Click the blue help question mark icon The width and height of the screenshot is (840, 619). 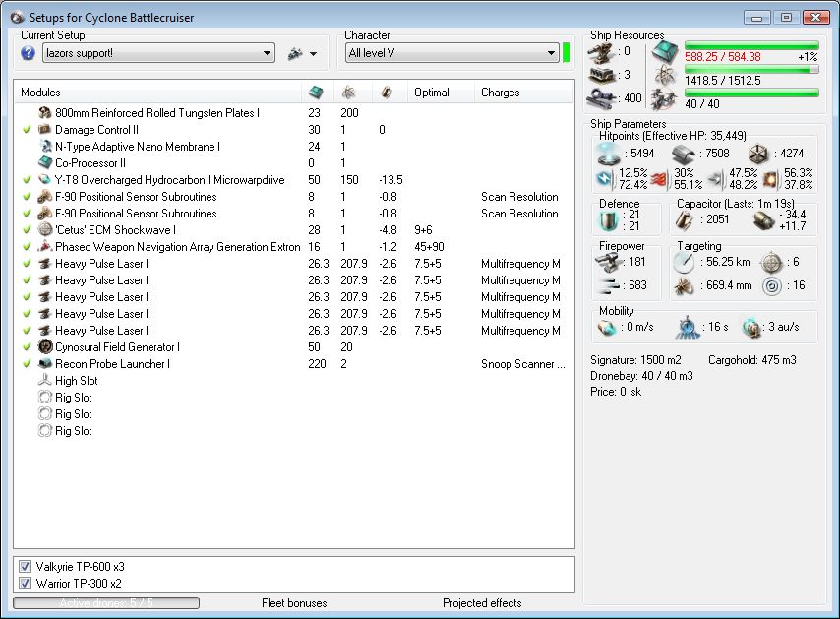(28, 53)
